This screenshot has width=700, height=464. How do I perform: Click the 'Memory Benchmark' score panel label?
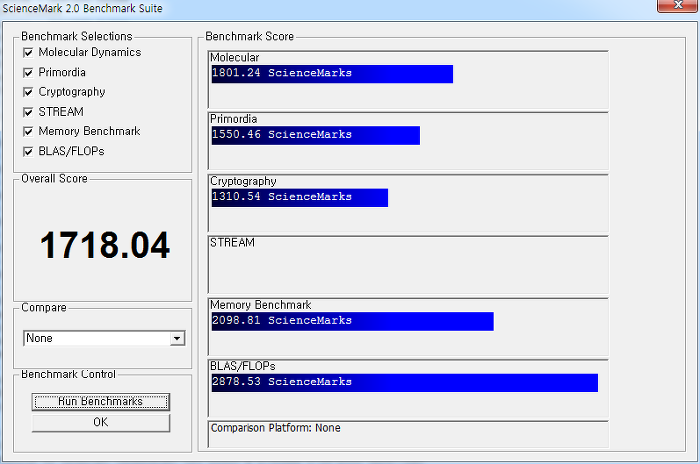click(261, 305)
